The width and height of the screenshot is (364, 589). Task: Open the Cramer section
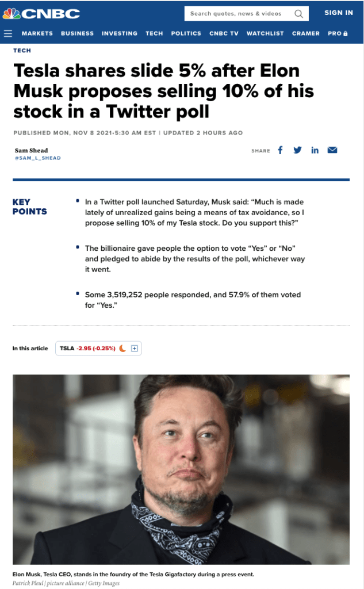(305, 33)
